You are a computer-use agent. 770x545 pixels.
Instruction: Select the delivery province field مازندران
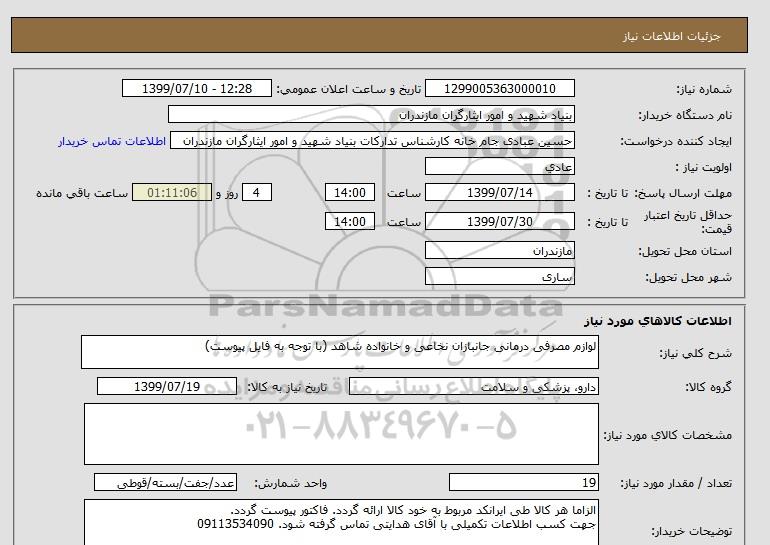tap(499, 250)
